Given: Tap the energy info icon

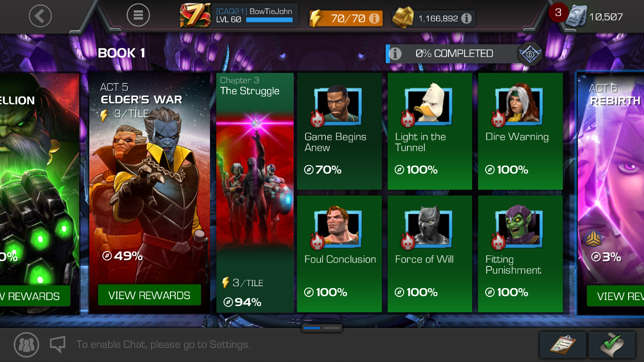Looking at the screenshot, I should (x=374, y=18).
